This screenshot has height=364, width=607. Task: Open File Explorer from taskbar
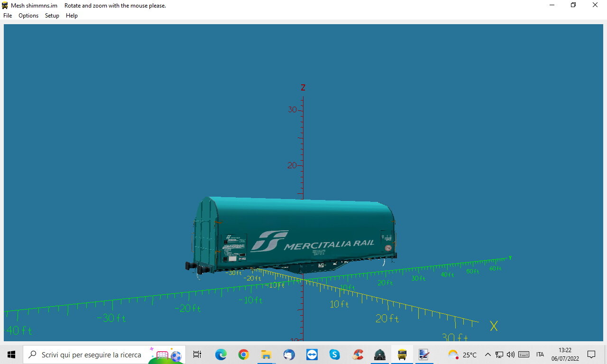[x=266, y=355]
